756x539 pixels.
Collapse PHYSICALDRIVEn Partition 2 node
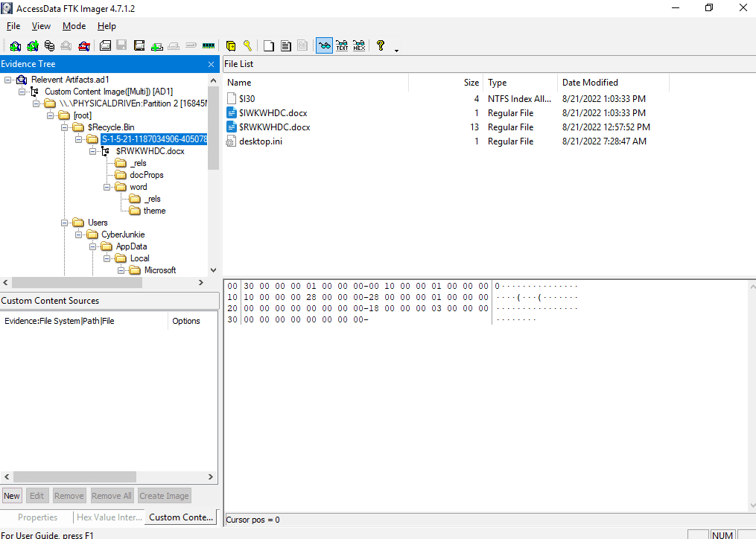click(x=36, y=103)
